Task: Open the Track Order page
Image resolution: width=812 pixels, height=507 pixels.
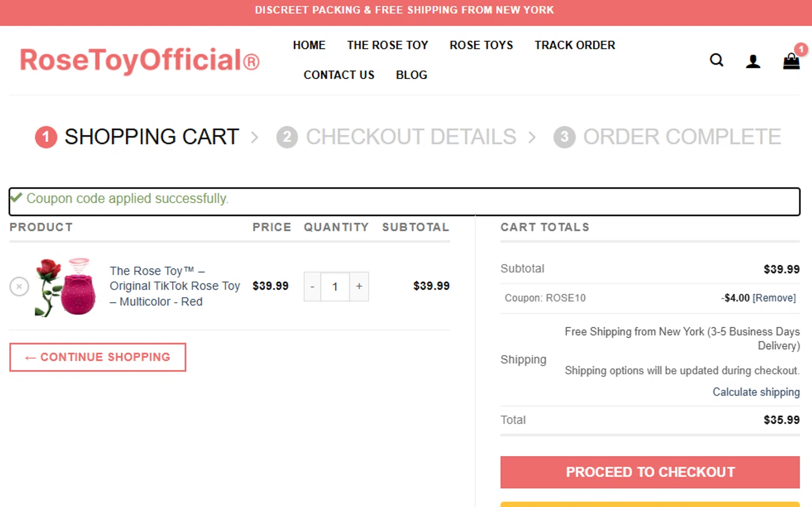Action: tap(575, 45)
